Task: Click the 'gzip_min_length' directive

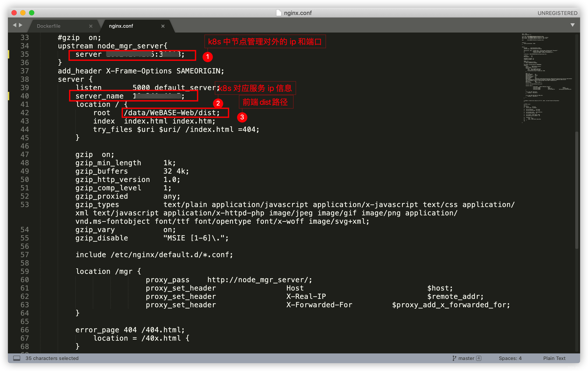Action: pyautogui.click(x=108, y=163)
